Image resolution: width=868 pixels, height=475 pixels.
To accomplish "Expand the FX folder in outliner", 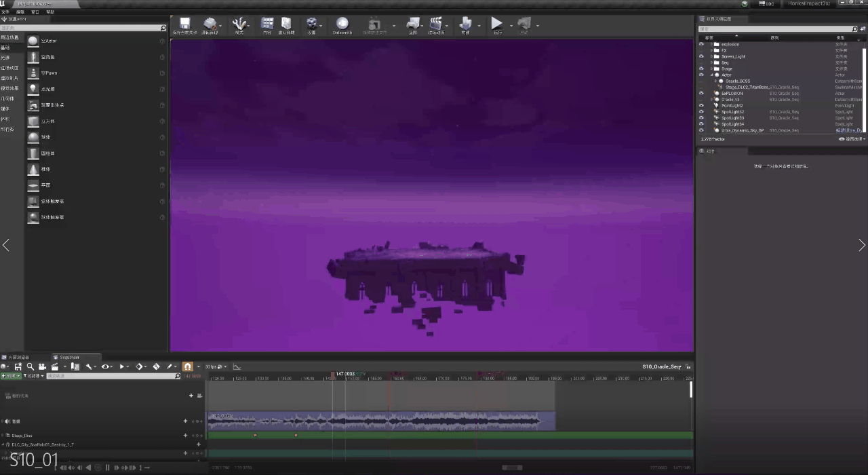I will pos(711,50).
